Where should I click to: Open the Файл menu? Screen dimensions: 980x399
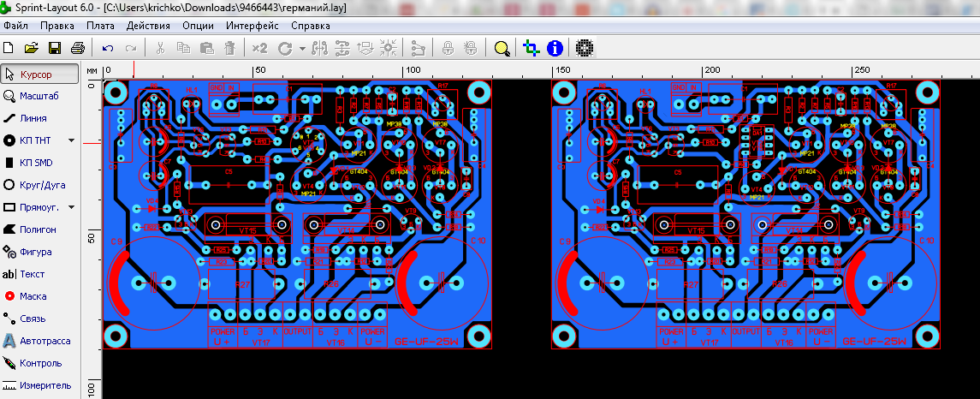15,26
